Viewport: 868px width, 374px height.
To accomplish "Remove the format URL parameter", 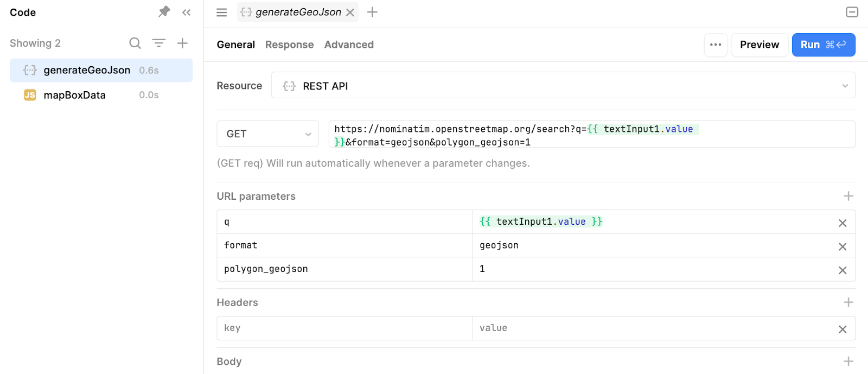I will pyautogui.click(x=843, y=246).
